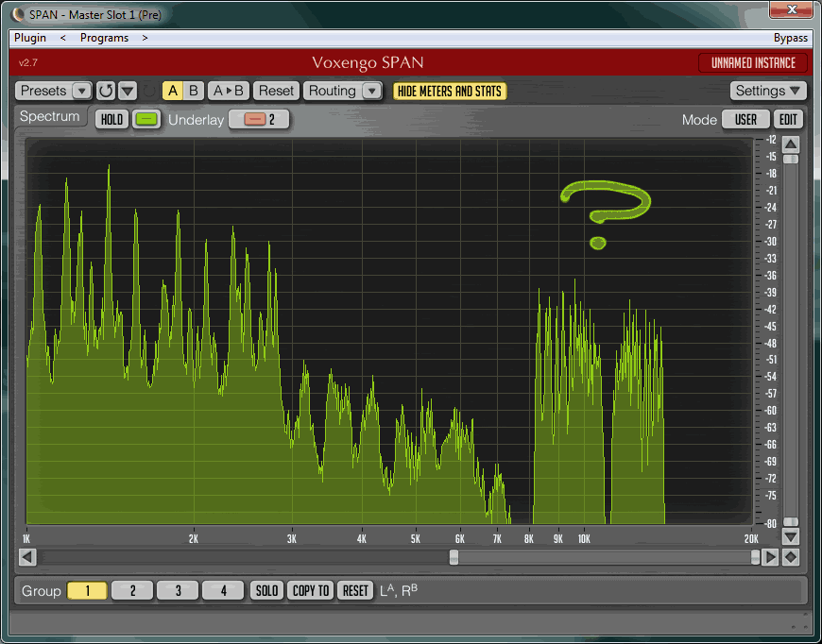Click the frequency scrollbar left arrow
The image size is (822, 644).
[27, 557]
